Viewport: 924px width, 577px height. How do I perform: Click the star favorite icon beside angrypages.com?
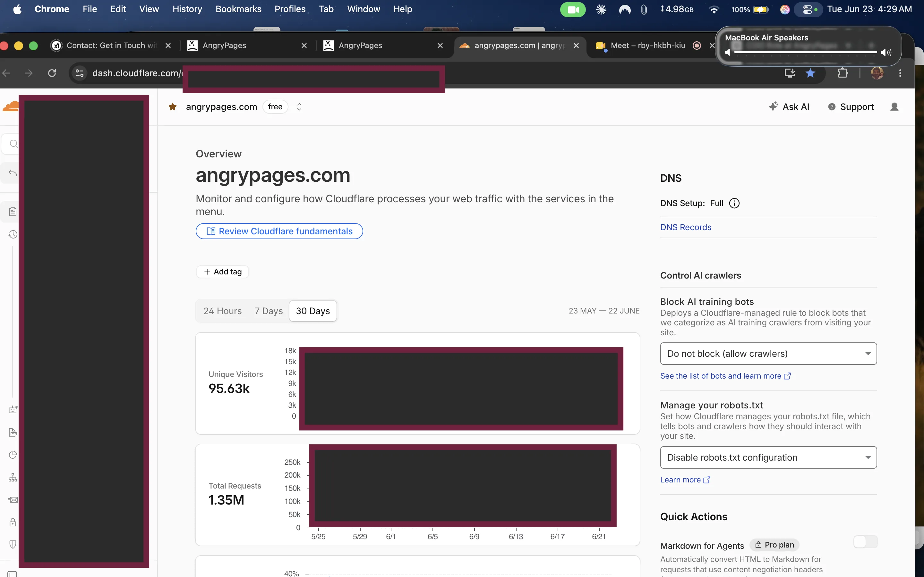pyautogui.click(x=173, y=107)
